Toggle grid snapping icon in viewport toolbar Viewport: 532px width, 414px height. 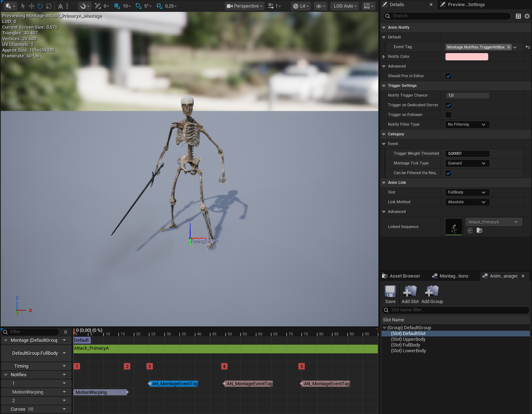pyautogui.click(x=117, y=6)
